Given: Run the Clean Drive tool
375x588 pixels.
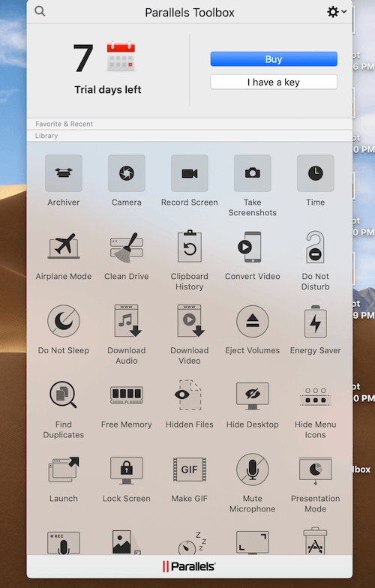Looking at the screenshot, I should coord(127,247).
